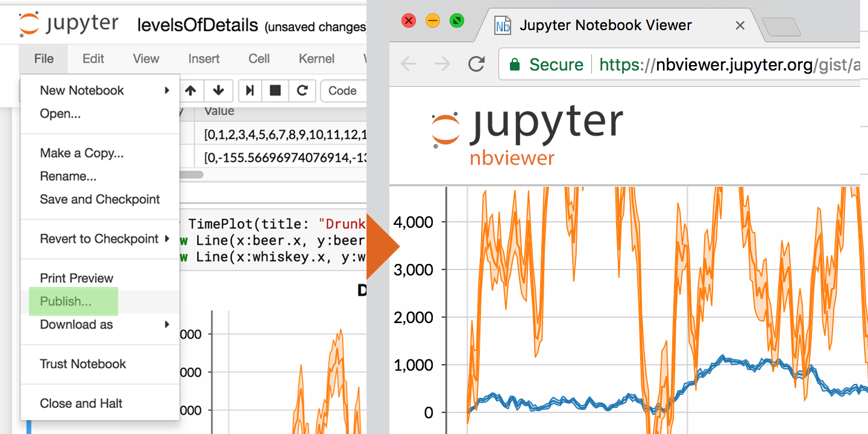Reload the nbviewer page
868x434 pixels.
point(477,64)
